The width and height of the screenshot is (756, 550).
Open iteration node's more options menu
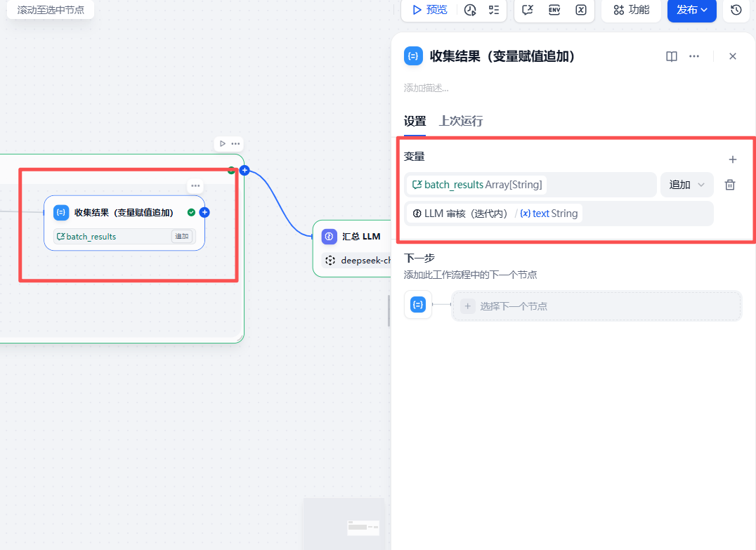tap(235, 143)
